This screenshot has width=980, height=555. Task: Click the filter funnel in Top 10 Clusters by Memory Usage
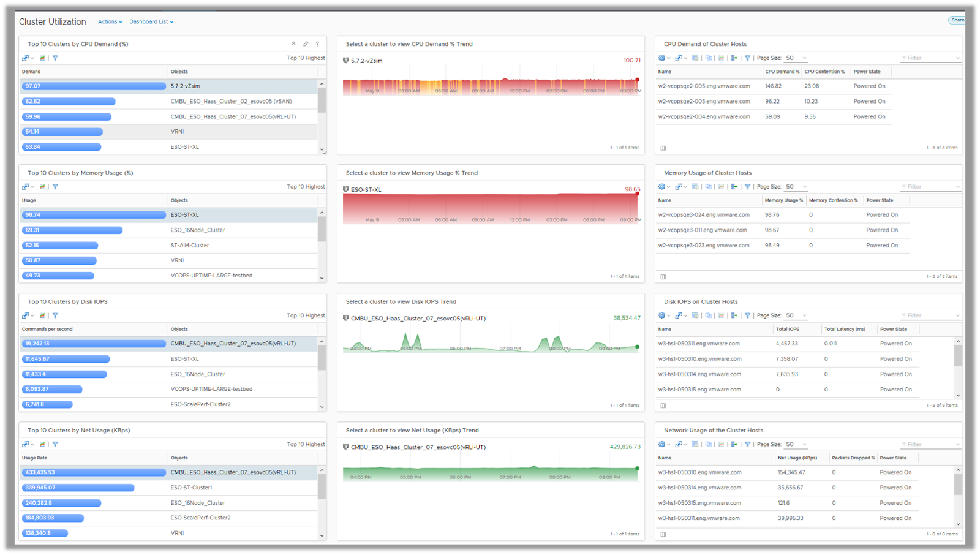56,186
